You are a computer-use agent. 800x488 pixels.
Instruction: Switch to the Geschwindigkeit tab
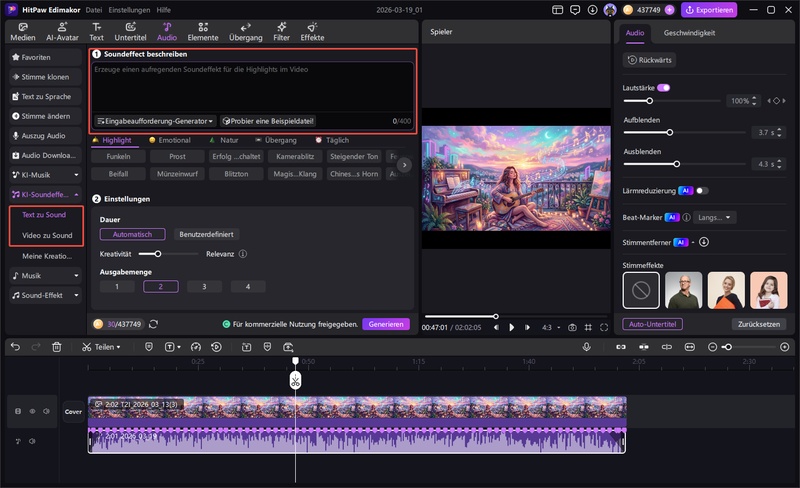689,33
